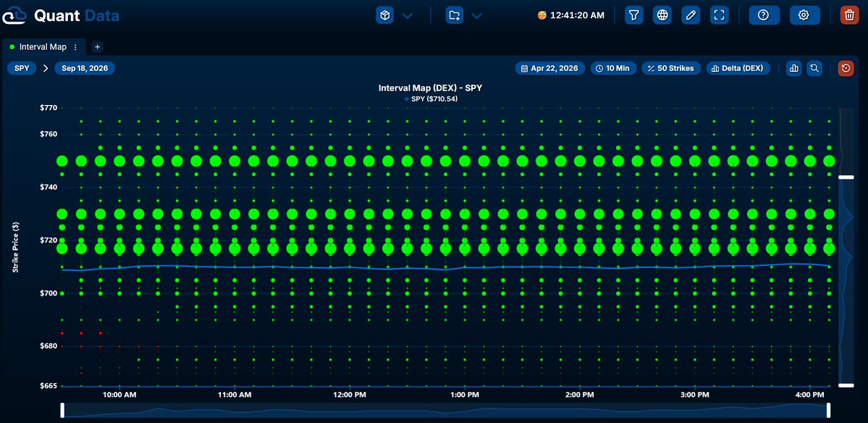Image resolution: width=868 pixels, height=423 pixels.
Task: Expand the folder-plus dropdown arrow
Action: [x=476, y=15]
